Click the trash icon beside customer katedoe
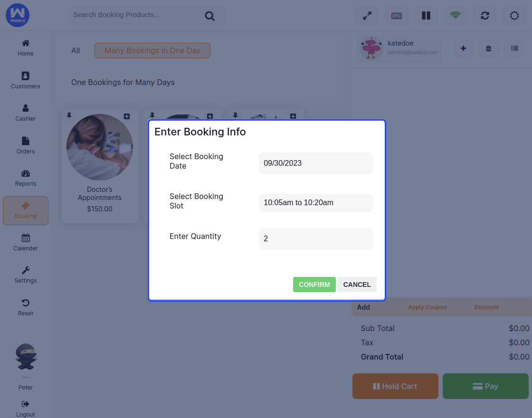 488,48
